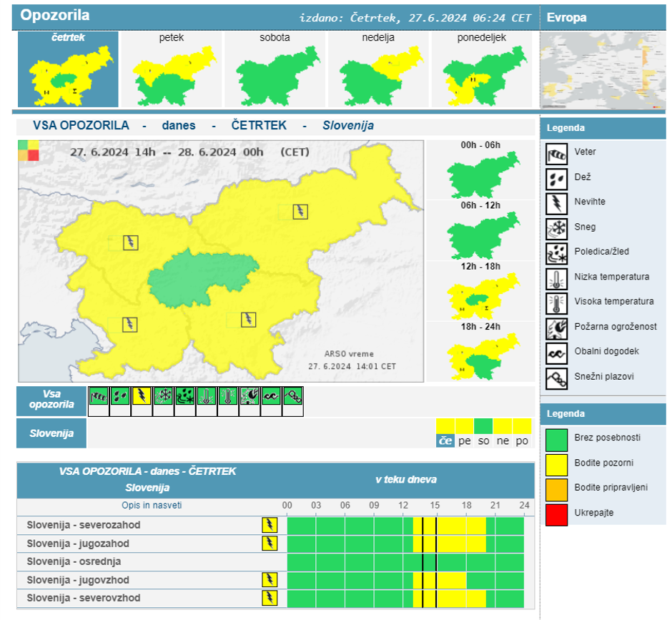Select the avalanche warning filter icon
This screenshot has width=672, height=620.
tap(293, 395)
